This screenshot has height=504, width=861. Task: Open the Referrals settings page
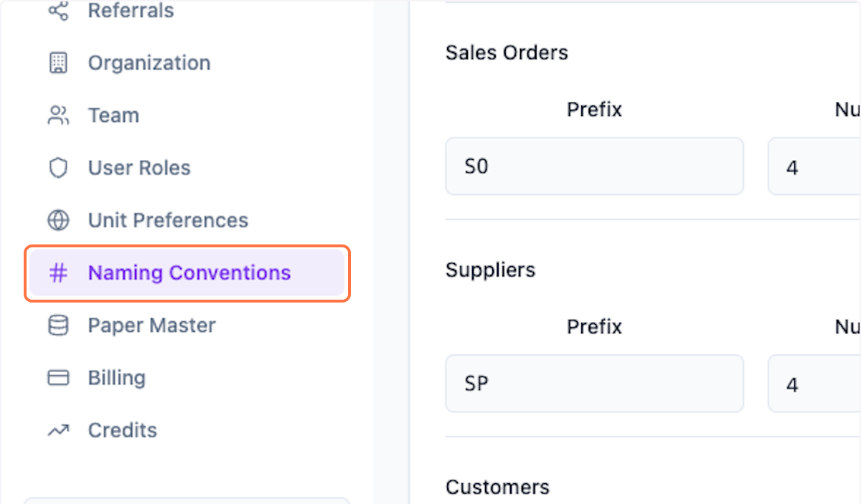tap(131, 11)
